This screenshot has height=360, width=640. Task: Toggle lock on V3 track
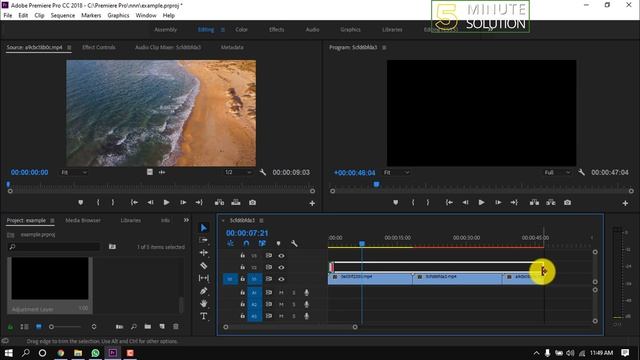tap(242, 256)
